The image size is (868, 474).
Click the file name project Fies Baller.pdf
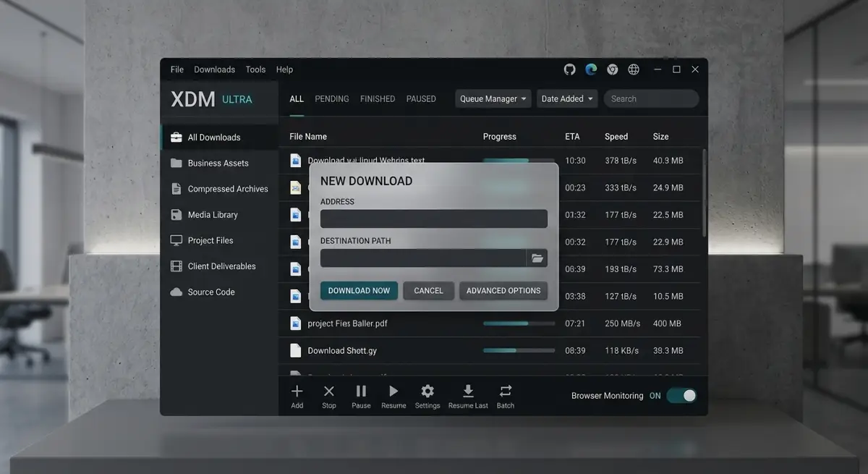coord(348,323)
